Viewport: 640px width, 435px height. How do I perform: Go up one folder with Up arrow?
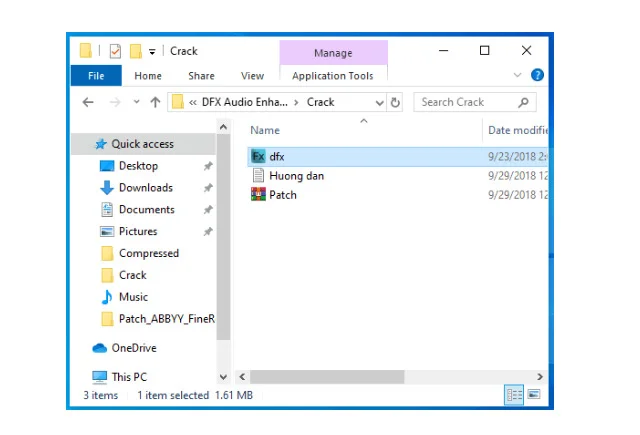155,102
